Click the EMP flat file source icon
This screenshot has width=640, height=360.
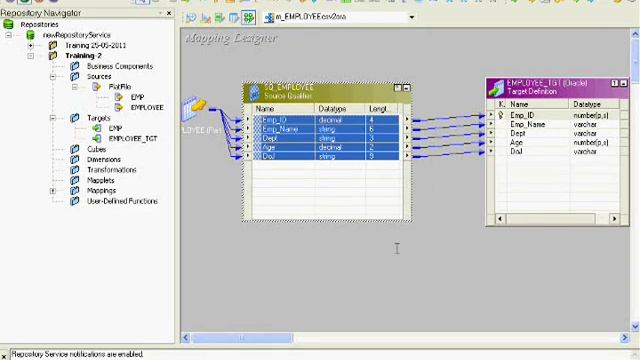tap(118, 97)
